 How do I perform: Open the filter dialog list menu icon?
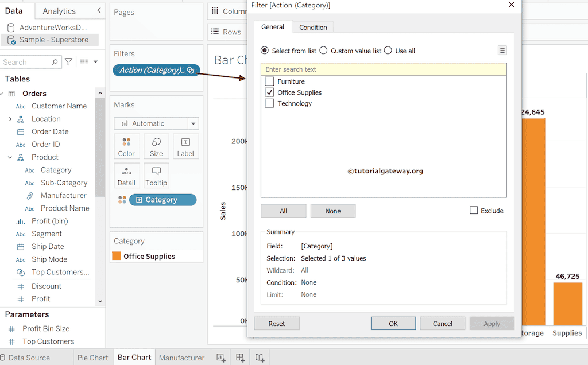(502, 50)
